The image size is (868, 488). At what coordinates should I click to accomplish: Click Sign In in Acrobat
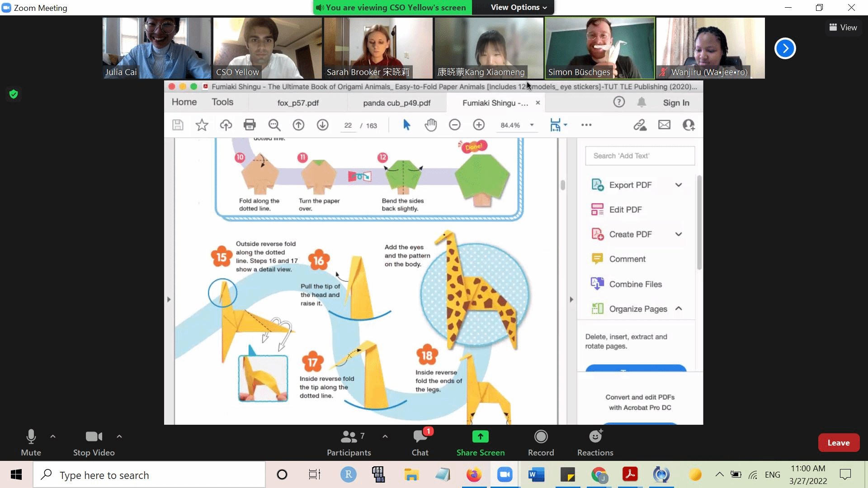(676, 103)
